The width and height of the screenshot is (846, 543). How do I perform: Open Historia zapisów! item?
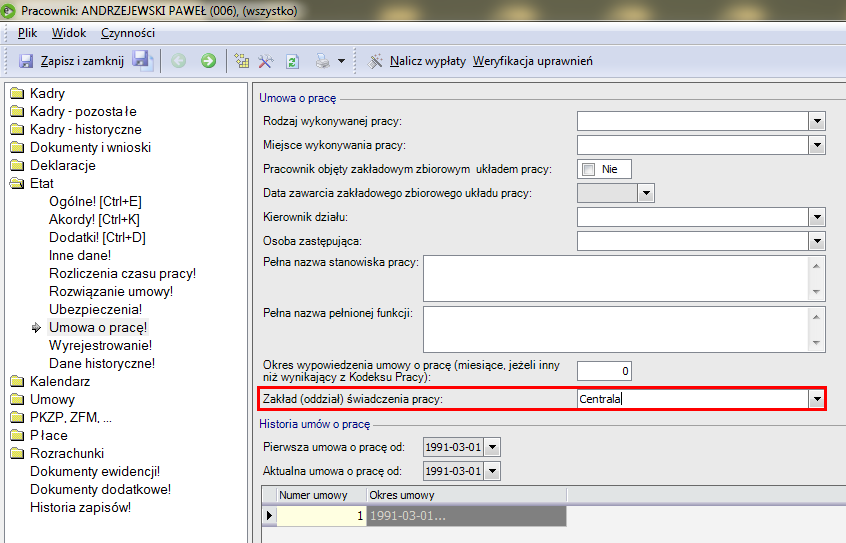80,507
